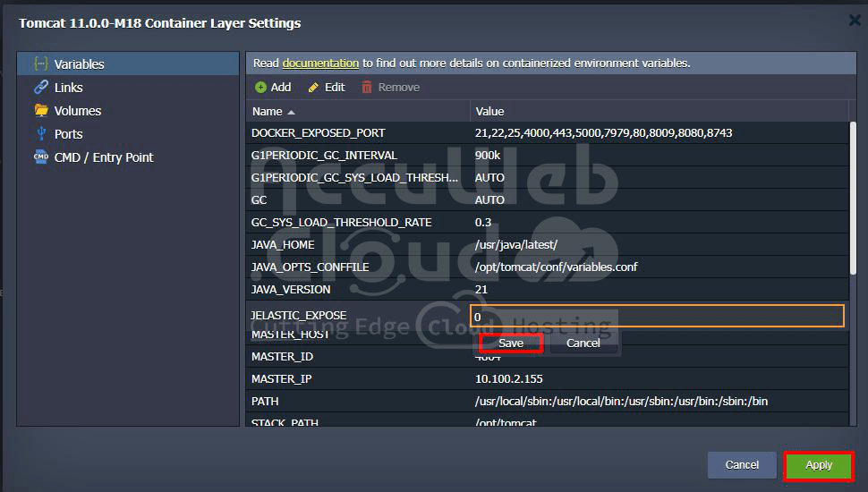The width and height of the screenshot is (868, 492).
Task: Click the Value column header
Action: pos(659,111)
